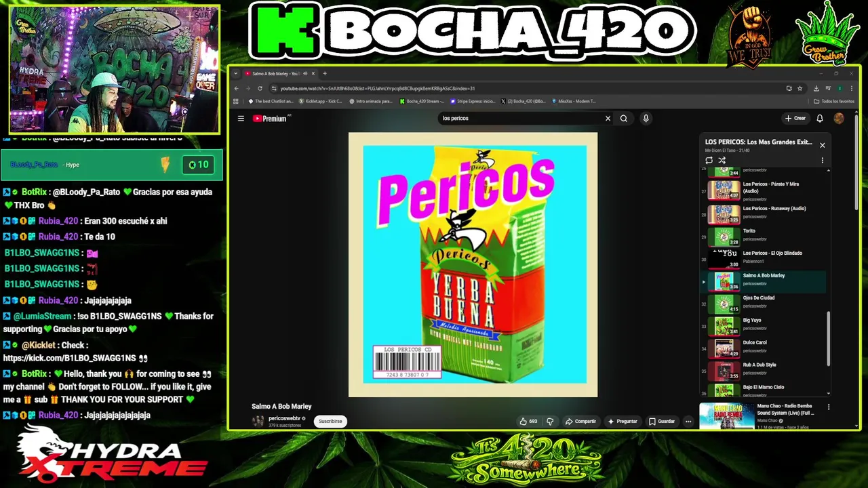868x488 pixels.
Task: Subscribe with the Suscribirse button
Action: pyautogui.click(x=330, y=422)
